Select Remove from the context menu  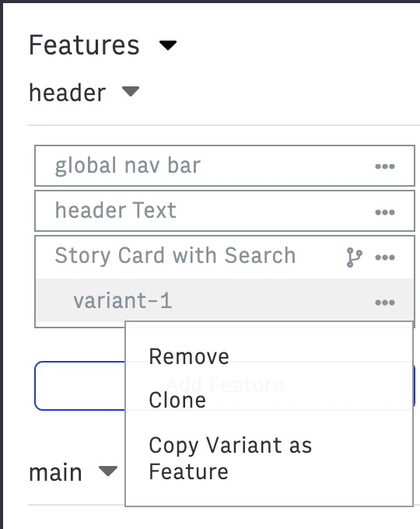tap(189, 356)
